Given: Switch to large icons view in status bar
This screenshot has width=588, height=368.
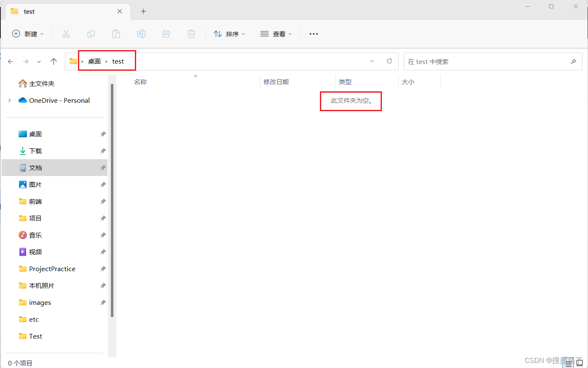Looking at the screenshot, I should pyautogui.click(x=580, y=363).
